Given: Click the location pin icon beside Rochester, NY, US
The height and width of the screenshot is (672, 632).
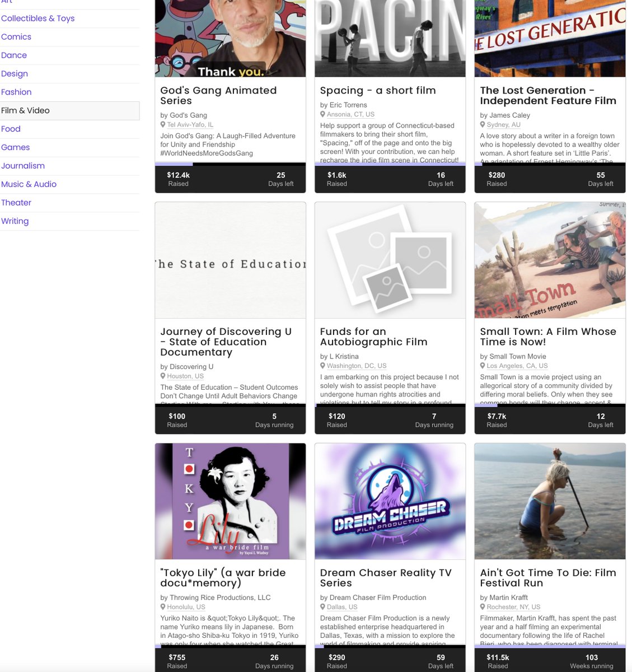Looking at the screenshot, I should (483, 607).
